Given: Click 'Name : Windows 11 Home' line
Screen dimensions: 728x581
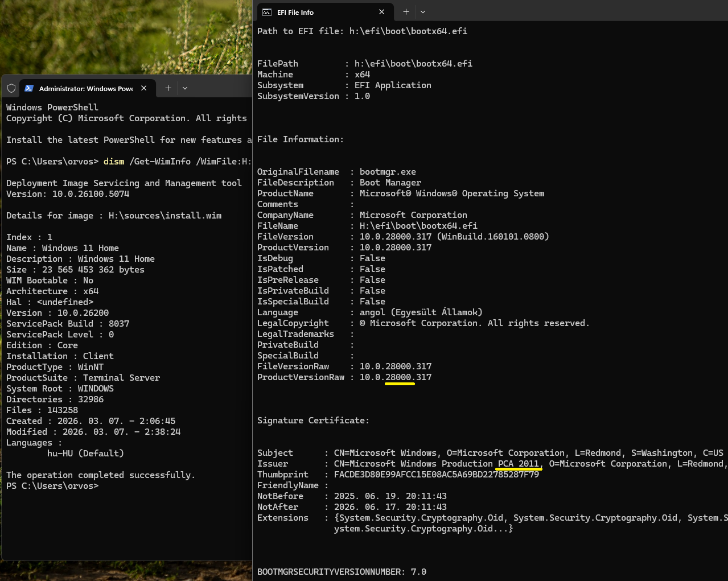Looking at the screenshot, I should point(63,248).
